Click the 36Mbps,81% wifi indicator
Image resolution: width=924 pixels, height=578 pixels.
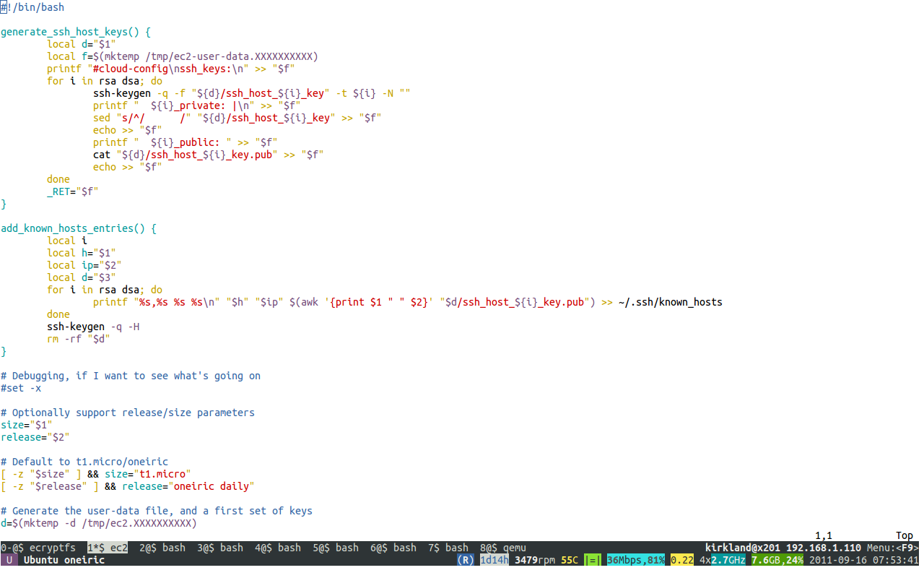(636, 560)
